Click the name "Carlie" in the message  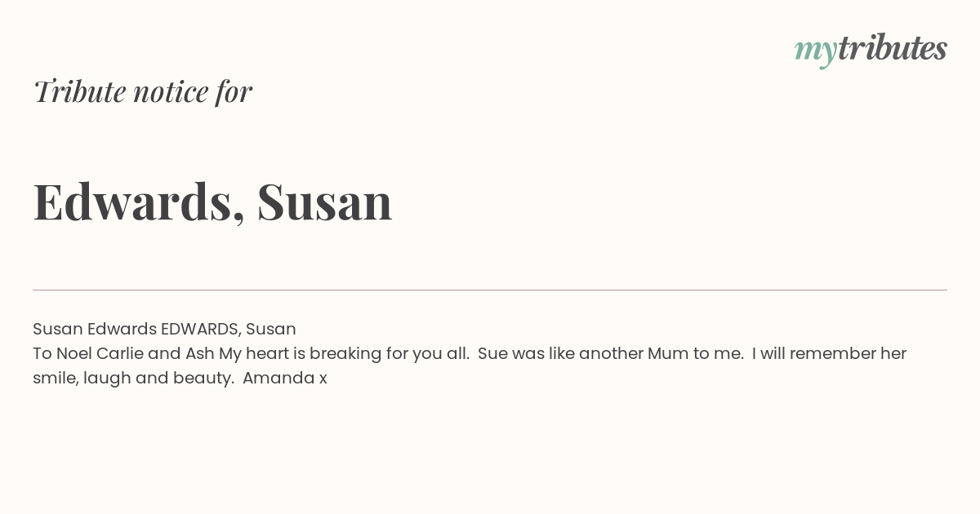point(120,353)
